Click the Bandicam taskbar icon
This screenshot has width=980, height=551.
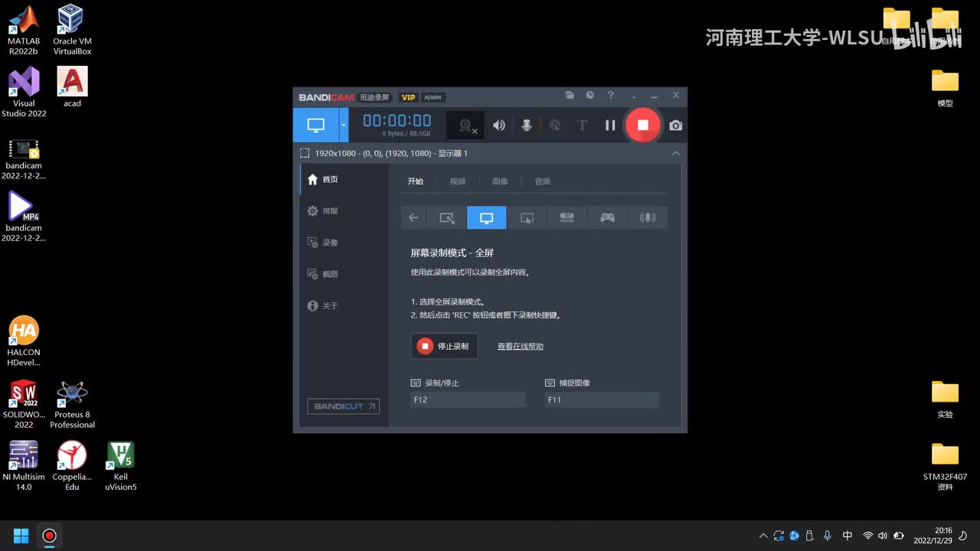click(49, 535)
